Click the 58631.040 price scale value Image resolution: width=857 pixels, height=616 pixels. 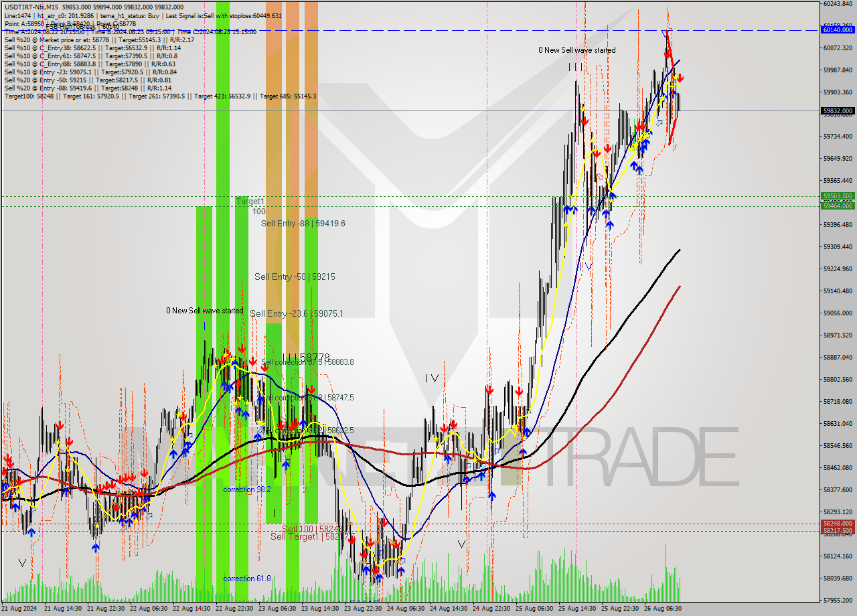838,424
